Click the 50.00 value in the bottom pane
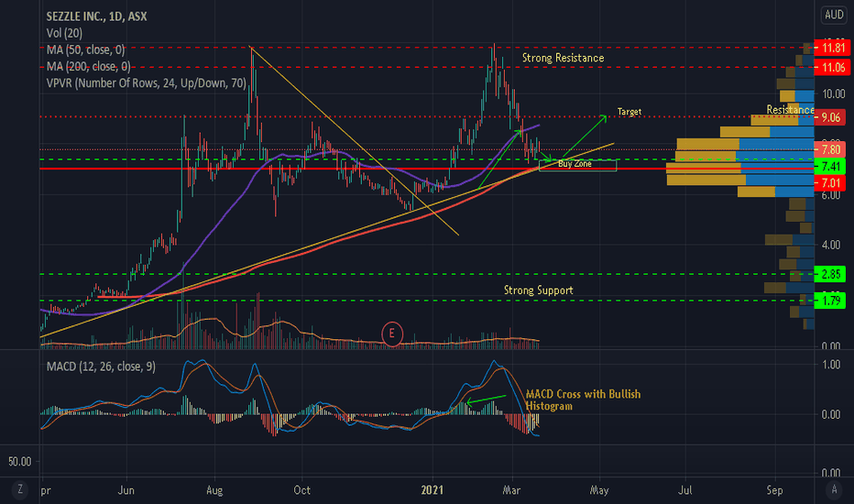 tap(19, 462)
